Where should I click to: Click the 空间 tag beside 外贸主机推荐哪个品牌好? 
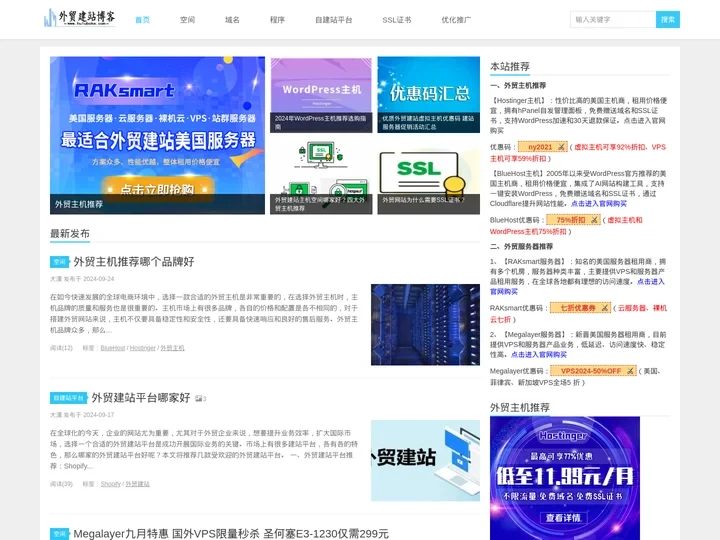(59, 262)
